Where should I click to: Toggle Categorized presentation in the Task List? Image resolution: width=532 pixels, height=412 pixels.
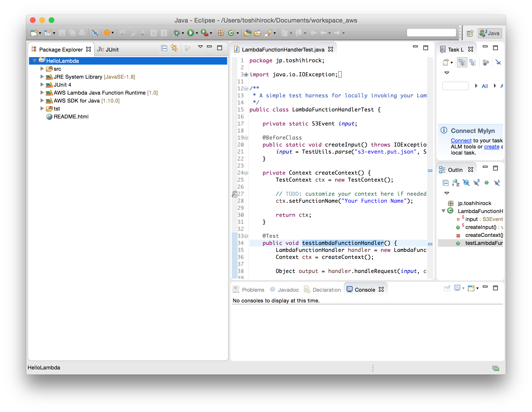coord(462,62)
